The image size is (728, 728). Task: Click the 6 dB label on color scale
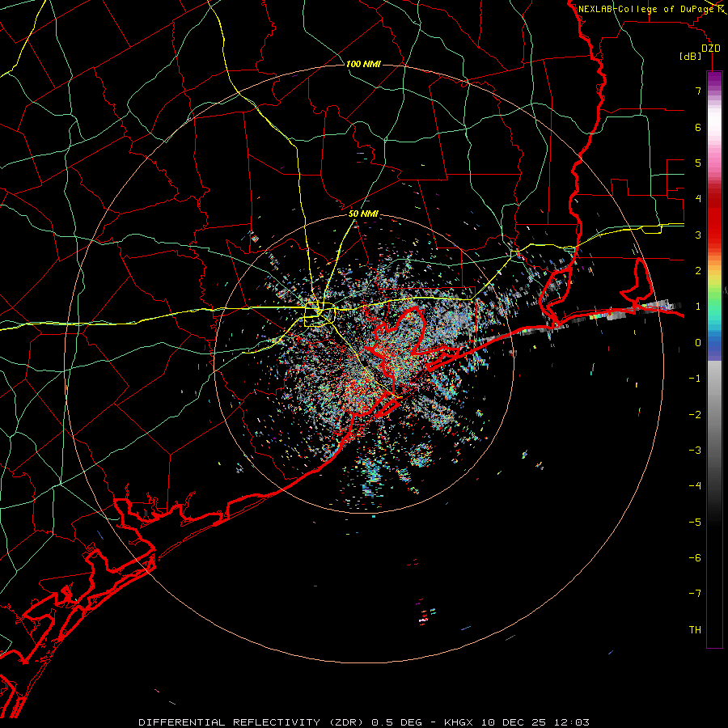pyautogui.click(x=698, y=127)
